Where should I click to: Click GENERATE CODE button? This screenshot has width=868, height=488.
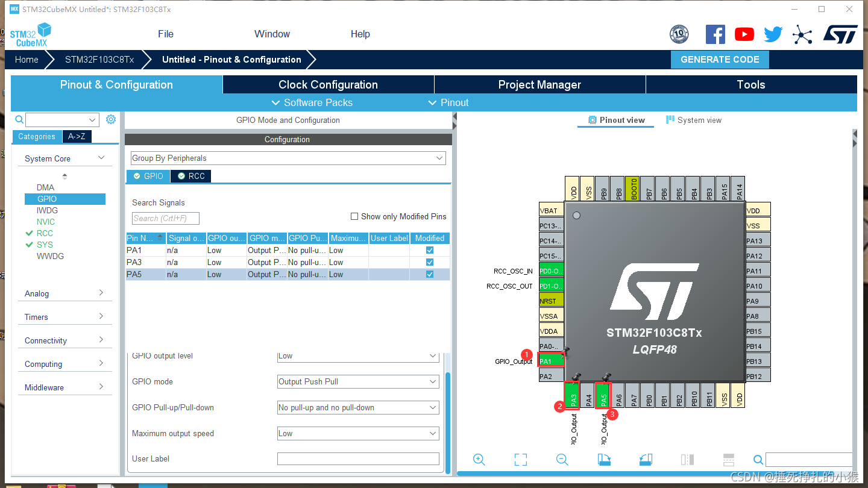click(x=720, y=60)
